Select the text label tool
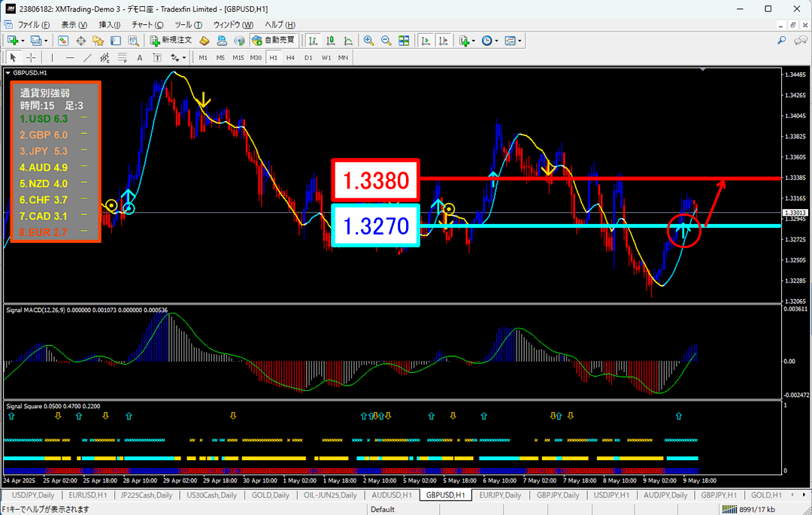 pyautogui.click(x=157, y=57)
